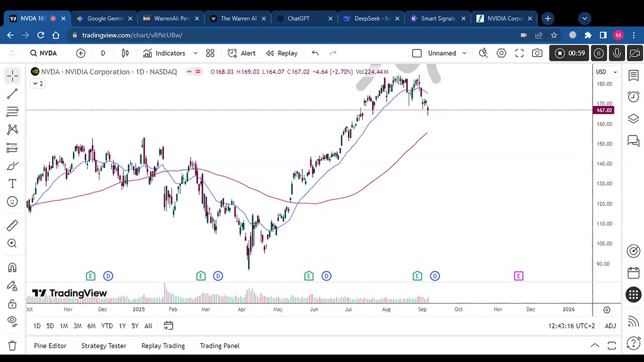
Task: Open the products grid menu button
Action: coord(633,295)
